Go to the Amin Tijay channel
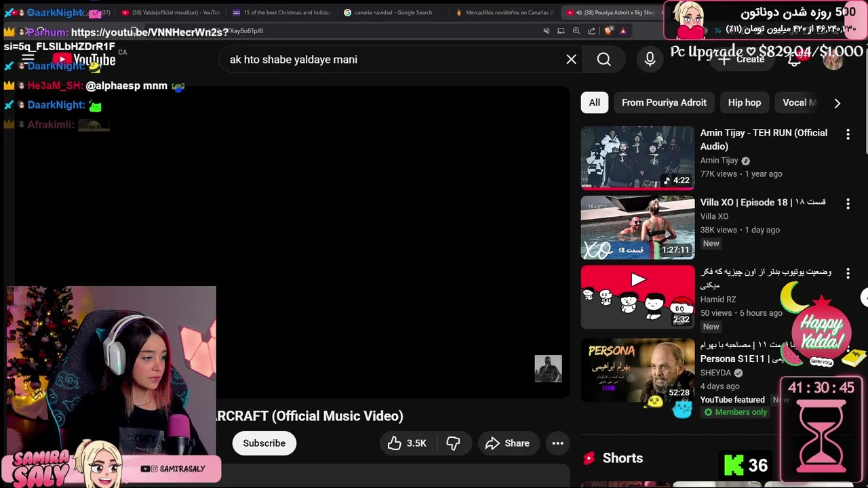Image resolution: width=868 pixels, height=488 pixels. click(719, 161)
